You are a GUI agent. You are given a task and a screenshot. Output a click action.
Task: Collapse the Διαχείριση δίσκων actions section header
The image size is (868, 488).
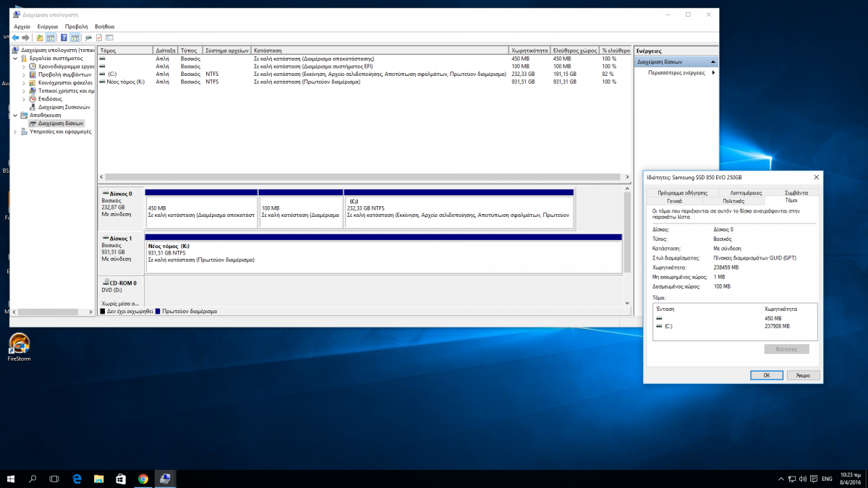coord(676,61)
